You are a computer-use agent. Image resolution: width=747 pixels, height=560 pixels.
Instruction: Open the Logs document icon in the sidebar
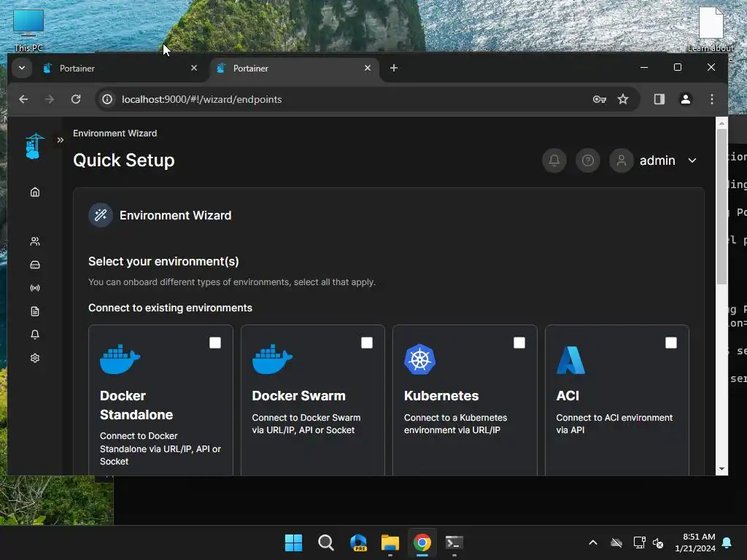pos(35,311)
